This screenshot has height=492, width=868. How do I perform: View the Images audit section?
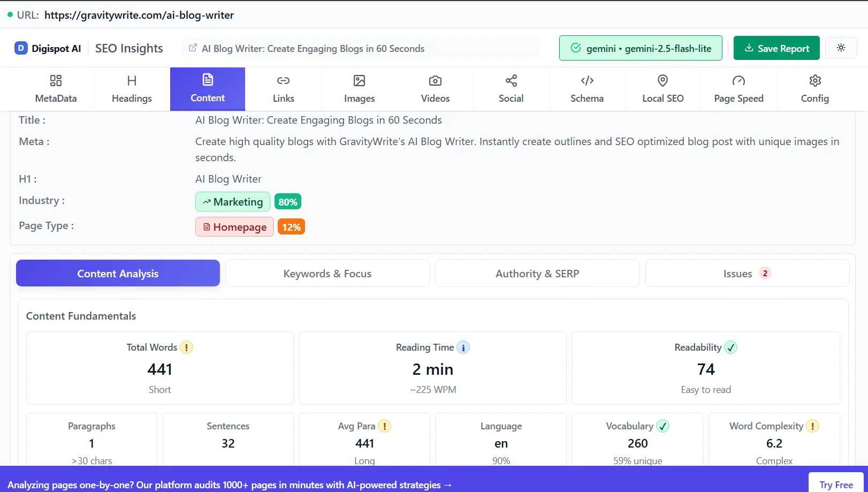tap(359, 89)
